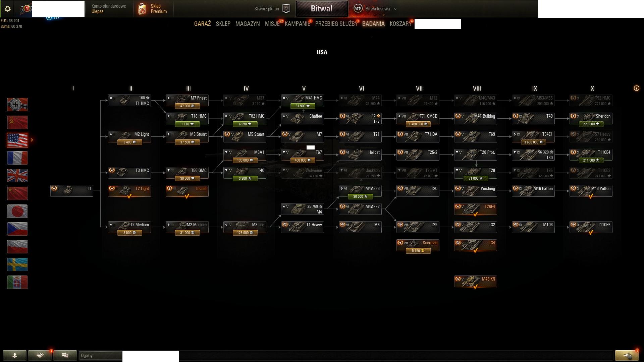644x362 pixels.
Task: Select the T34 premium tank node
Action: (x=476, y=245)
